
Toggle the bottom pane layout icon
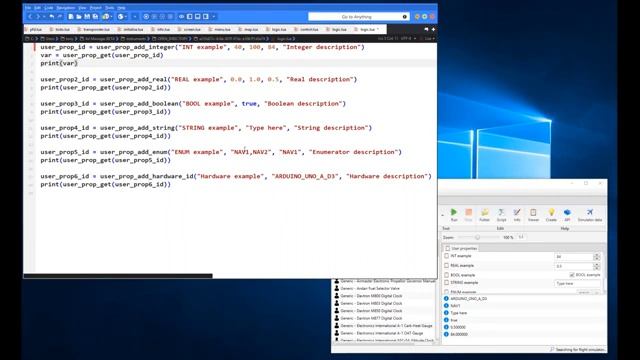198,17
